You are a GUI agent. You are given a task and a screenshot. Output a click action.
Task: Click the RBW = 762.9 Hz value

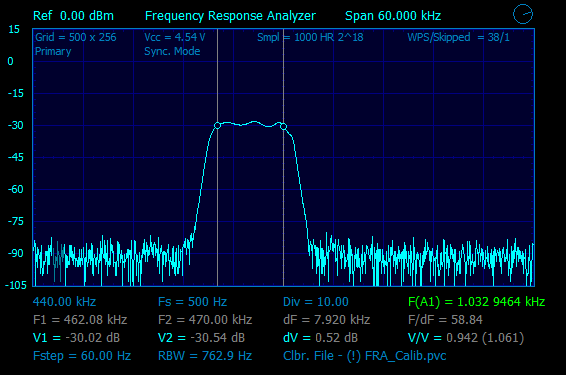click(205, 356)
